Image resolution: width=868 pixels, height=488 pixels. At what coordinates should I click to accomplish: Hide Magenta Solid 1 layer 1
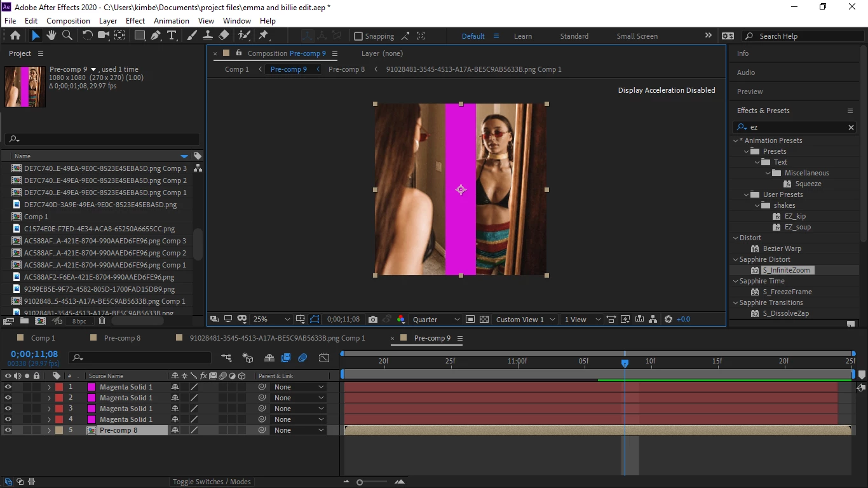(8, 387)
